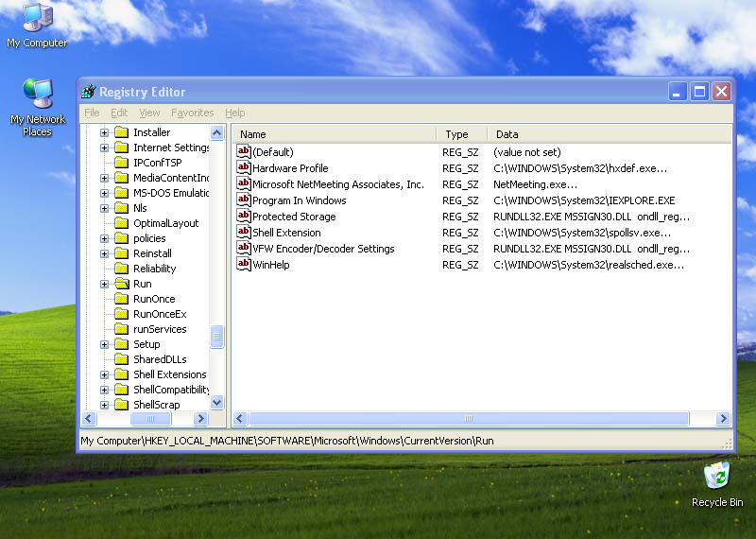Expand the Shell Extensions key
The width and height of the screenshot is (756, 539).
click(104, 374)
